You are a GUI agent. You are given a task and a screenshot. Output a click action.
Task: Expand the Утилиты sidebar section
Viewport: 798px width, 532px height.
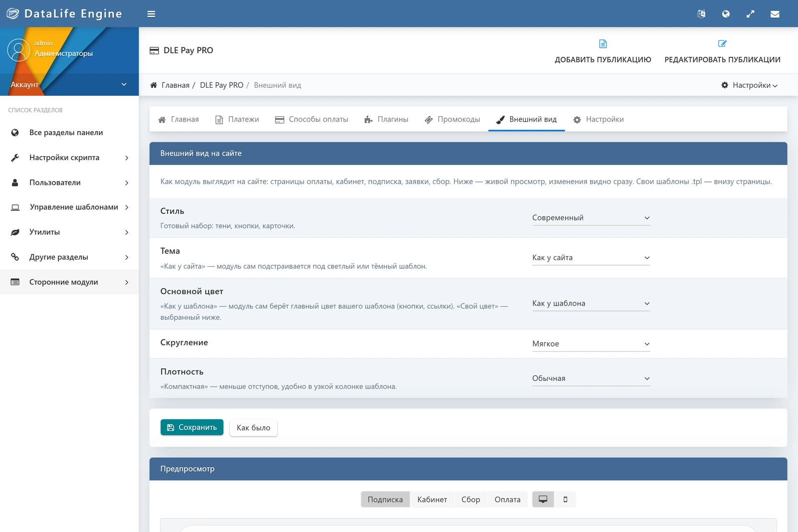(69, 232)
